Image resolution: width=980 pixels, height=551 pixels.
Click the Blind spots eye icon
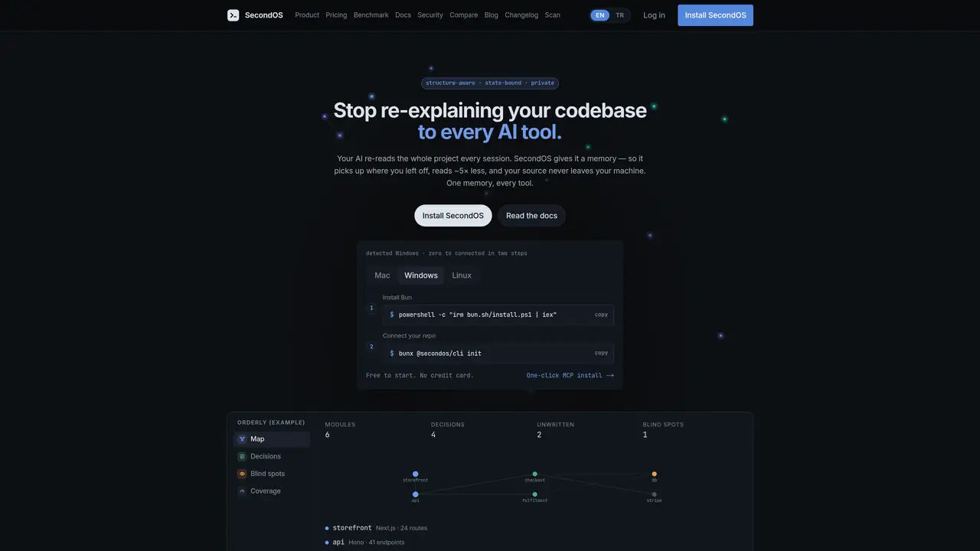(x=242, y=474)
